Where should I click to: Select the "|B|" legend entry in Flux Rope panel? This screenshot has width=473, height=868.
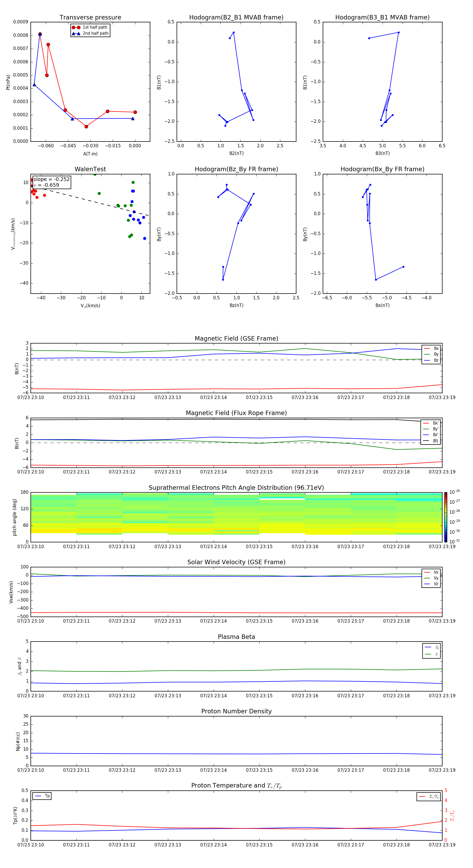tap(431, 441)
